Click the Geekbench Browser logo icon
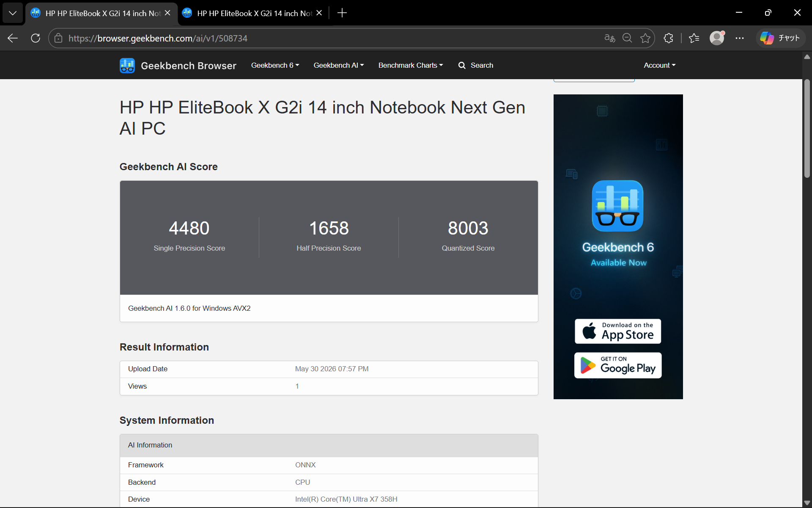Screen dimensions: 812x508 pyautogui.click(x=127, y=66)
